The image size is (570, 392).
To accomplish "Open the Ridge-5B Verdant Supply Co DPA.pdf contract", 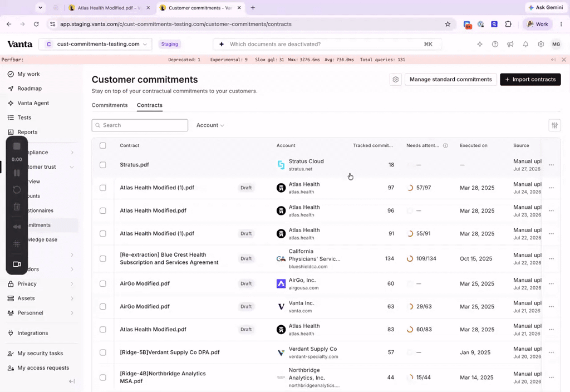I will (169, 352).
